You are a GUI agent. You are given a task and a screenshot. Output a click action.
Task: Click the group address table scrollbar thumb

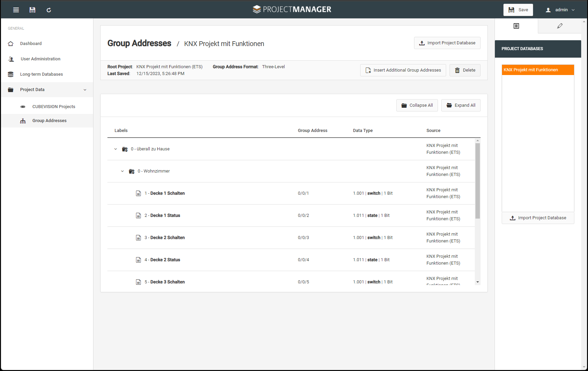point(477,181)
